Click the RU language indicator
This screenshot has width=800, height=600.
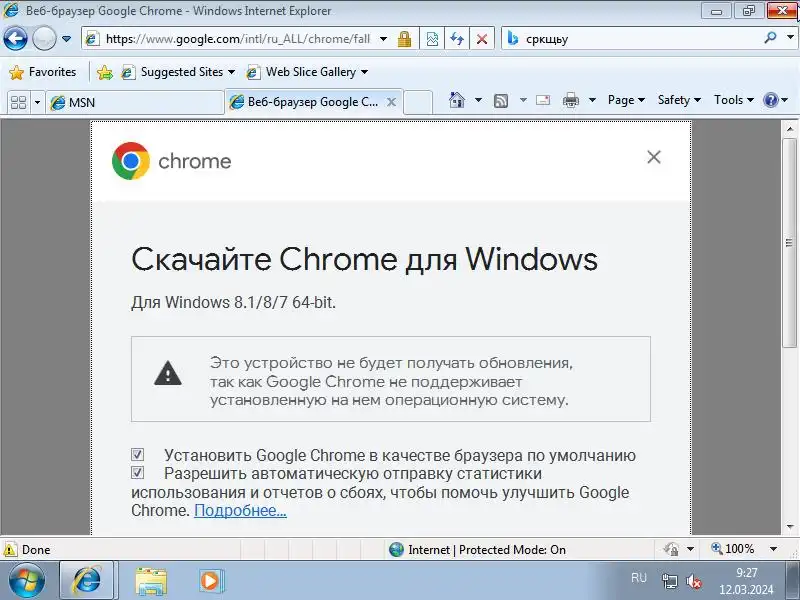click(x=639, y=578)
